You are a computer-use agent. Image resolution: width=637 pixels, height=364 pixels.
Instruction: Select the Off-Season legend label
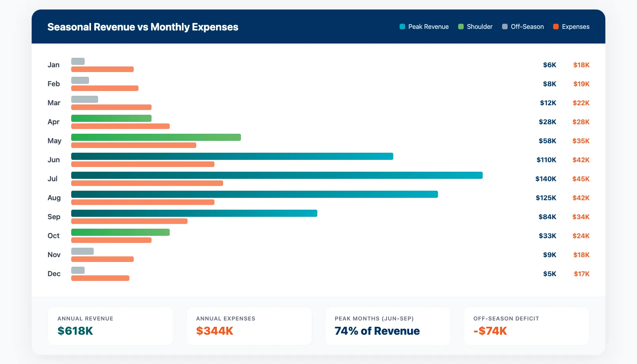tap(527, 27)
